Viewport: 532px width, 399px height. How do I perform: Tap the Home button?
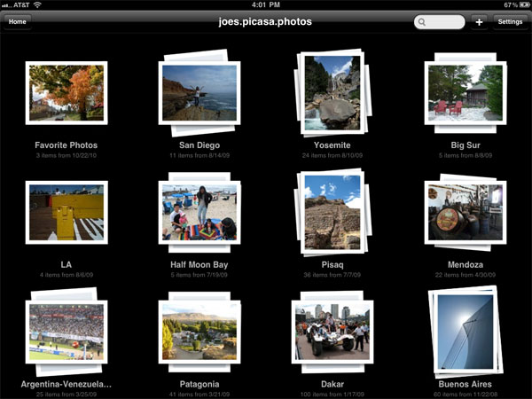click(18, 21)
